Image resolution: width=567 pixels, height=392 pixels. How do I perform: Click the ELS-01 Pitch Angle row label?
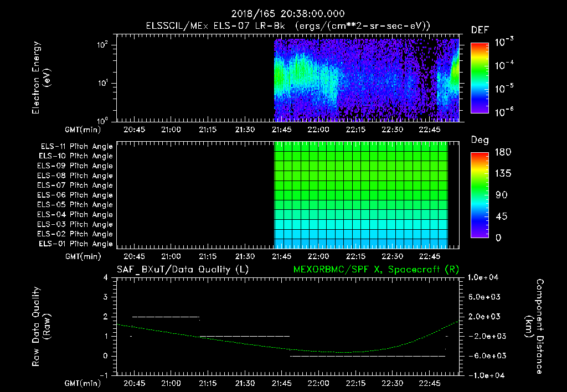[x=76, y=244]
